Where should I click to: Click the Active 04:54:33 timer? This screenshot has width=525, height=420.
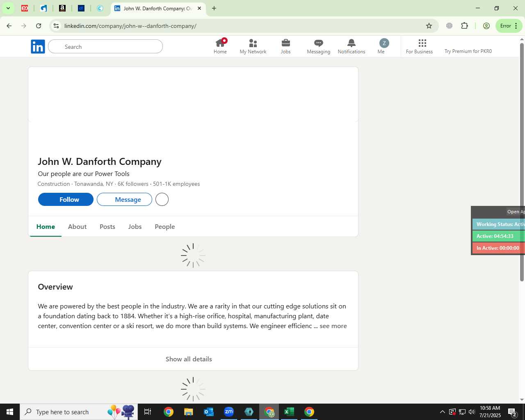pyautogui.click(x=499, y=236)
